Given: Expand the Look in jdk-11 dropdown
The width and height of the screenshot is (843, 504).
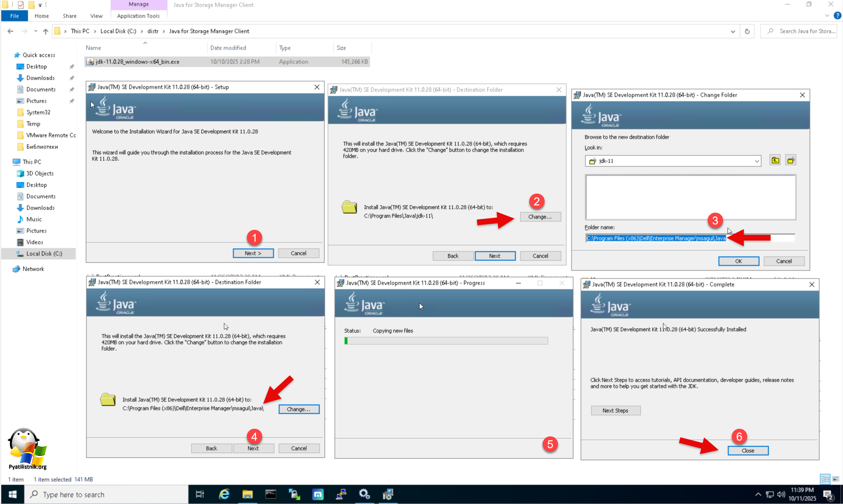Looking at the screenshot, I should pos(756,161).
